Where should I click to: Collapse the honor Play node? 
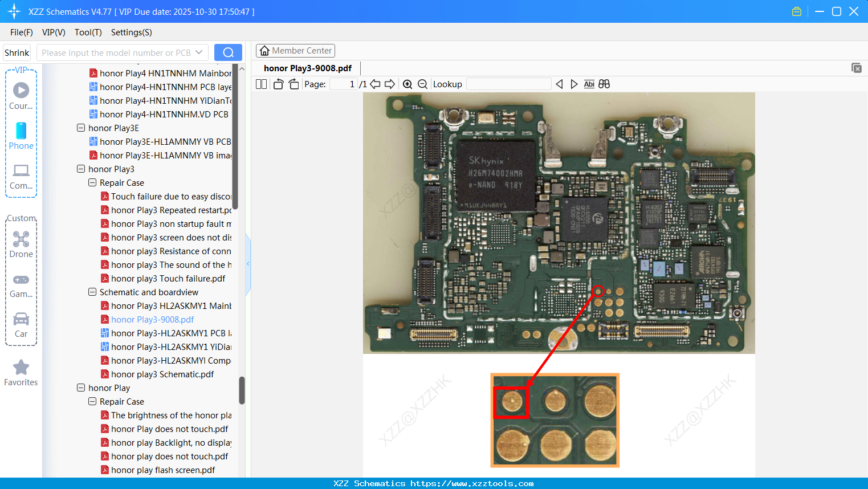point(81,388)
